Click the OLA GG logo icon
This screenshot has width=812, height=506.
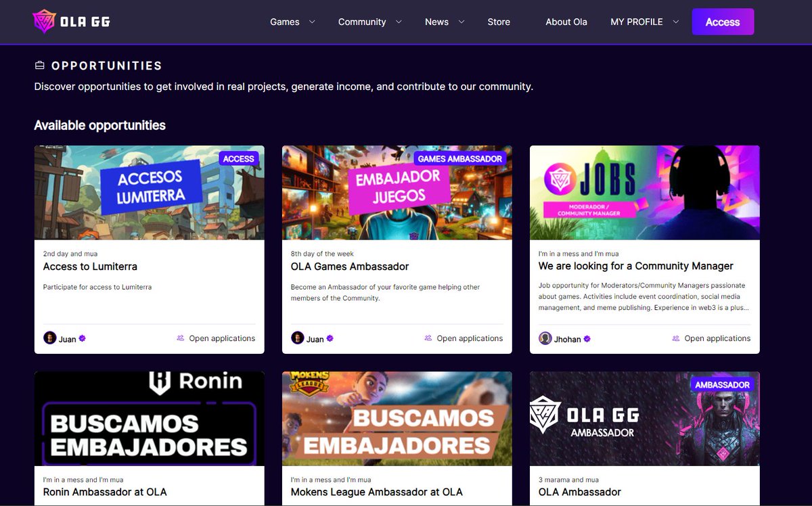pos(44,21)
